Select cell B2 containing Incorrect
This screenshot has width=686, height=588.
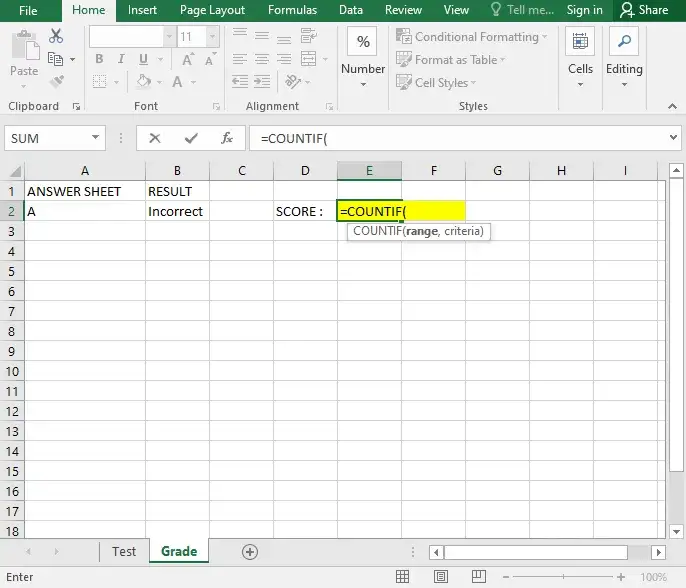click(177, 211)
